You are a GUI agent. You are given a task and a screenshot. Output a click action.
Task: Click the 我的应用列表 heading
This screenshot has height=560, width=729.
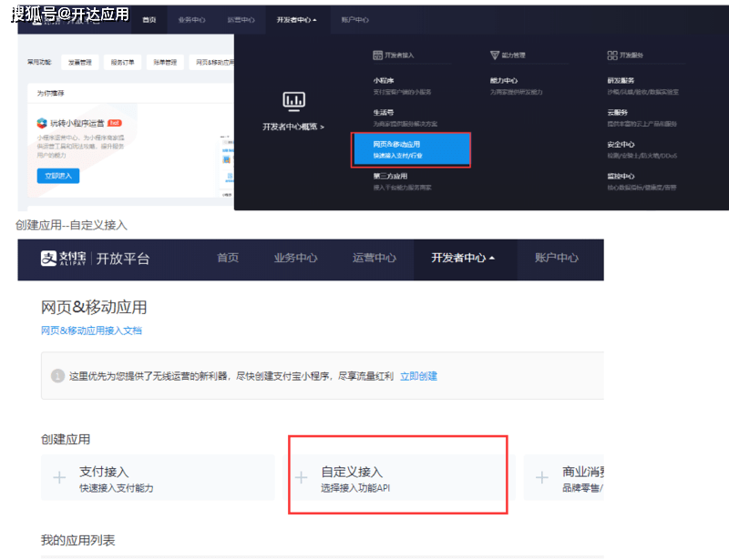77,540
